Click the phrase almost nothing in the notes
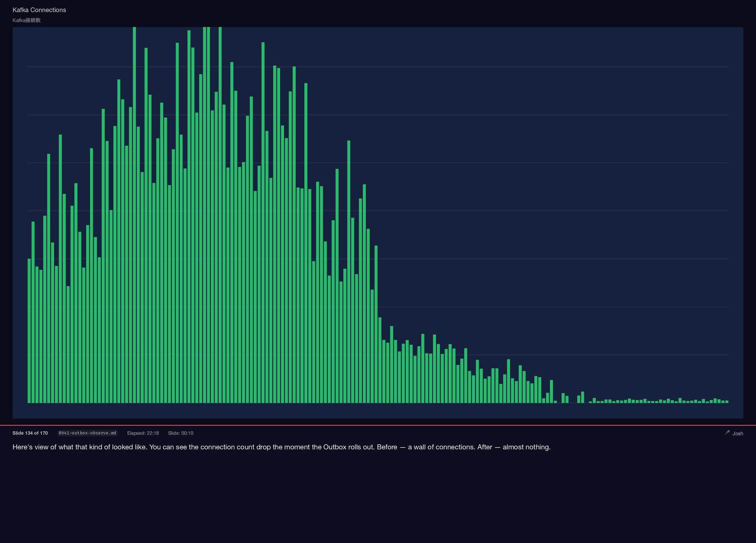Image resolution: width=756 pixels, height=543 pixels. coord(526,447)
